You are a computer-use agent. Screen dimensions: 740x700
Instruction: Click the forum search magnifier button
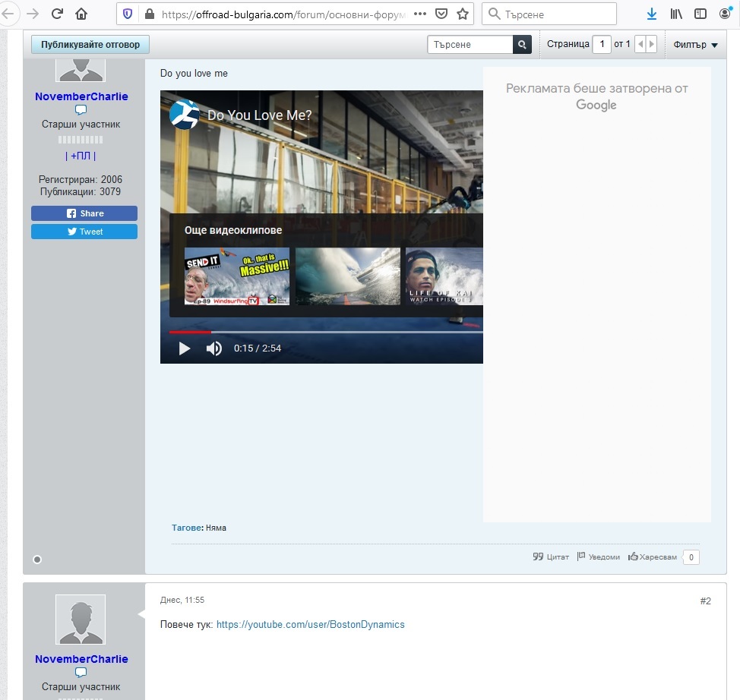(x=522, y=45)
